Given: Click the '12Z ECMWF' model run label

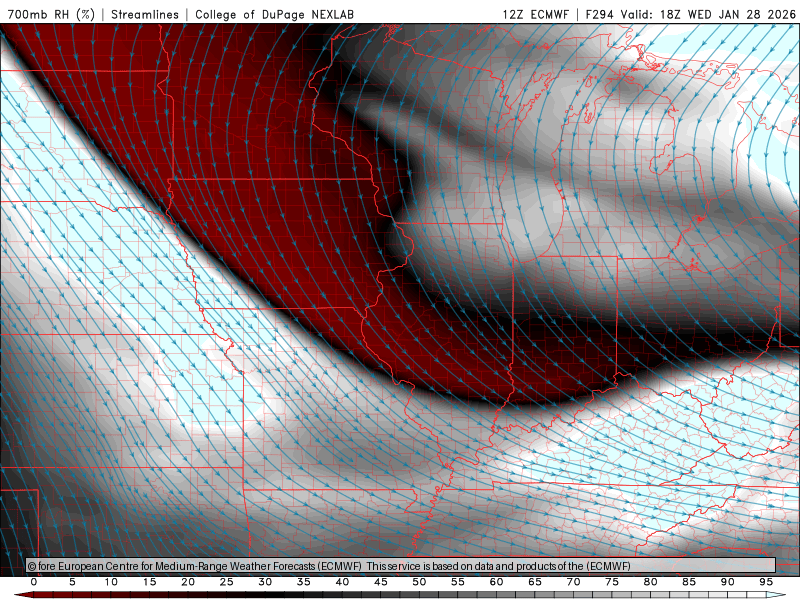Looking at the screenshot, I should (x=535, y=14).
